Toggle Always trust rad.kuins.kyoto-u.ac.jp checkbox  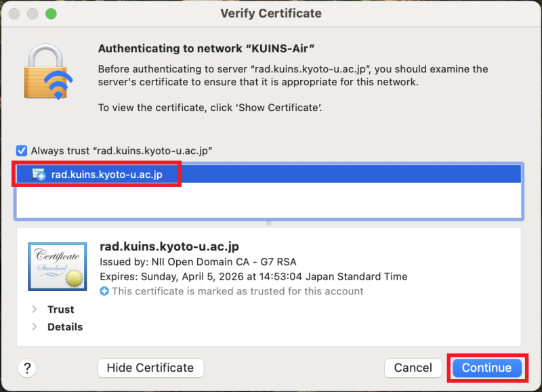tap(22, 150)
